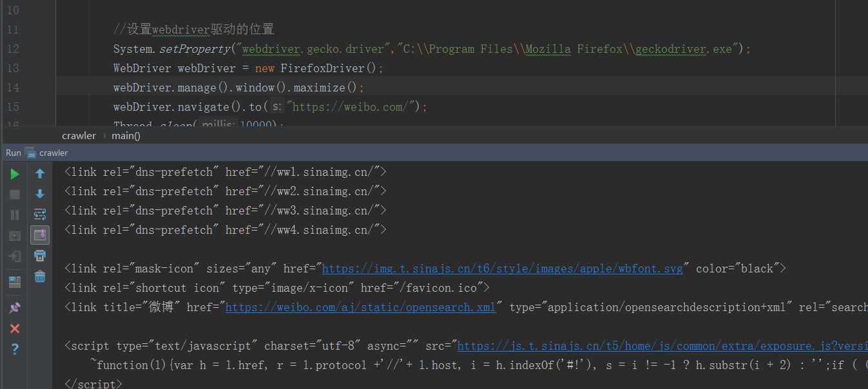Click the Chinese comment on line 11

click(x=193, y=30)
